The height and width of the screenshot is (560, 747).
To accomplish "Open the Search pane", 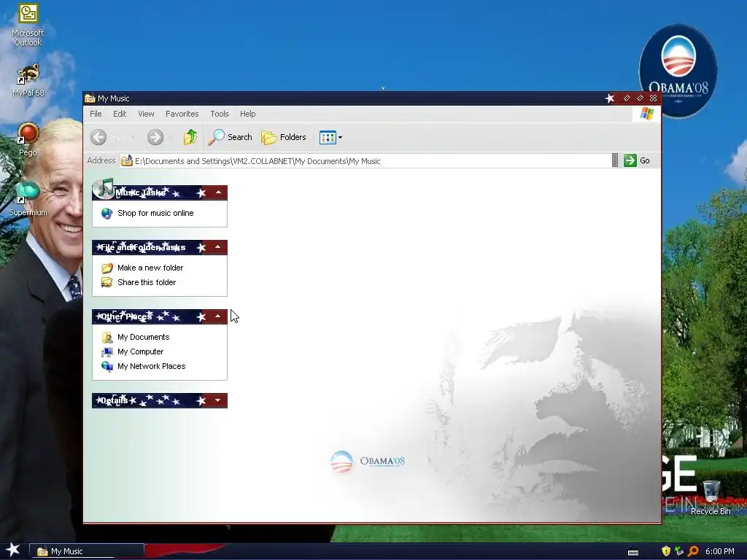I will 230,137.
